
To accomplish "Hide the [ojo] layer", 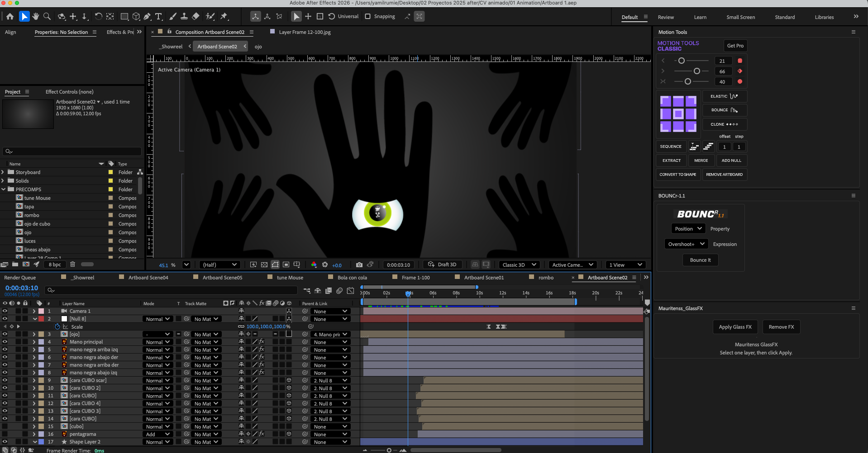I will click(x=5, y=334).
